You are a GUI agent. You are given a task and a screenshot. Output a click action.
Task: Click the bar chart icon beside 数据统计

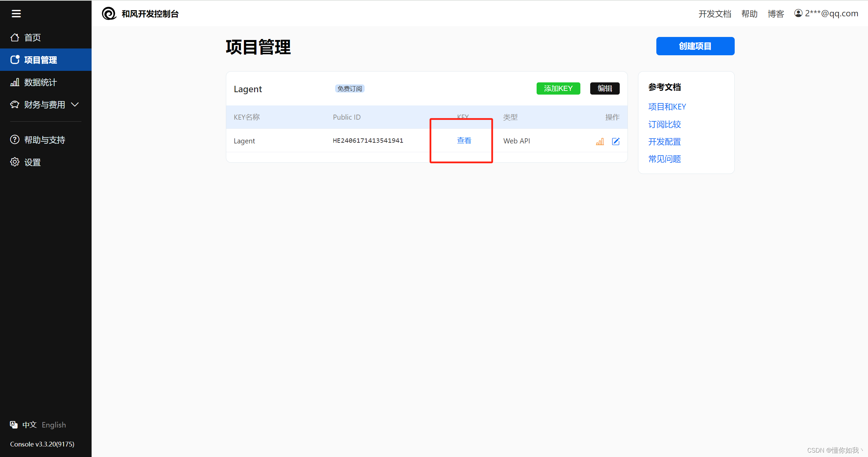(15, 82)
